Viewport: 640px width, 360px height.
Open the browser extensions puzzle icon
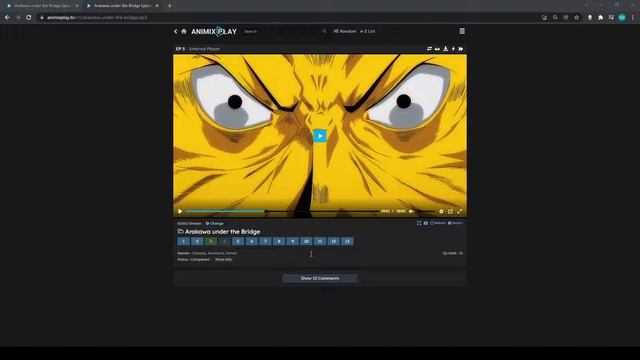600,18
